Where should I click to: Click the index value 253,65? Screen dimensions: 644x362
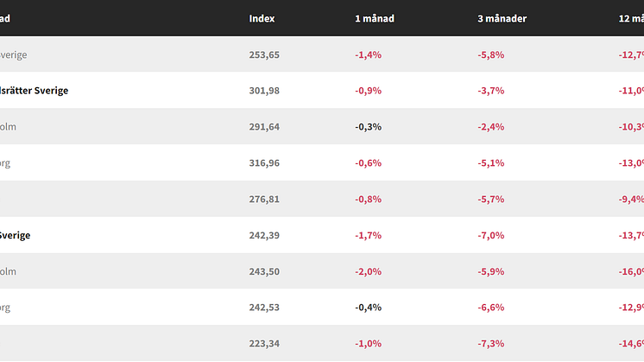[x=264, y=54]
